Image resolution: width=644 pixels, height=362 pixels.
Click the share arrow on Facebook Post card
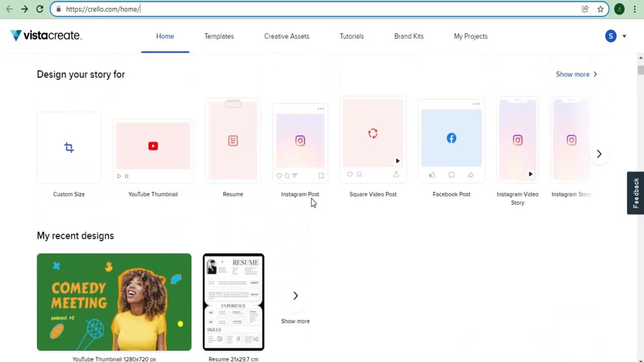[470, 175]
